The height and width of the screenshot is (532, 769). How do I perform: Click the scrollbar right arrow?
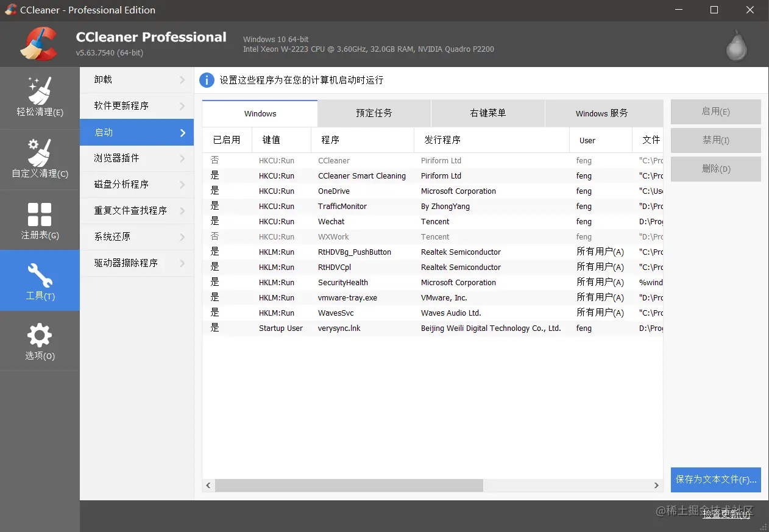point(656,486)
